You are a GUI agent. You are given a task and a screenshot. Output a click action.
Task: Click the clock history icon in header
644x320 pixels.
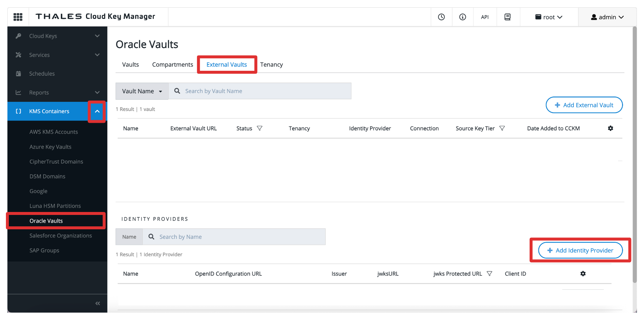(x=441, y=17)
